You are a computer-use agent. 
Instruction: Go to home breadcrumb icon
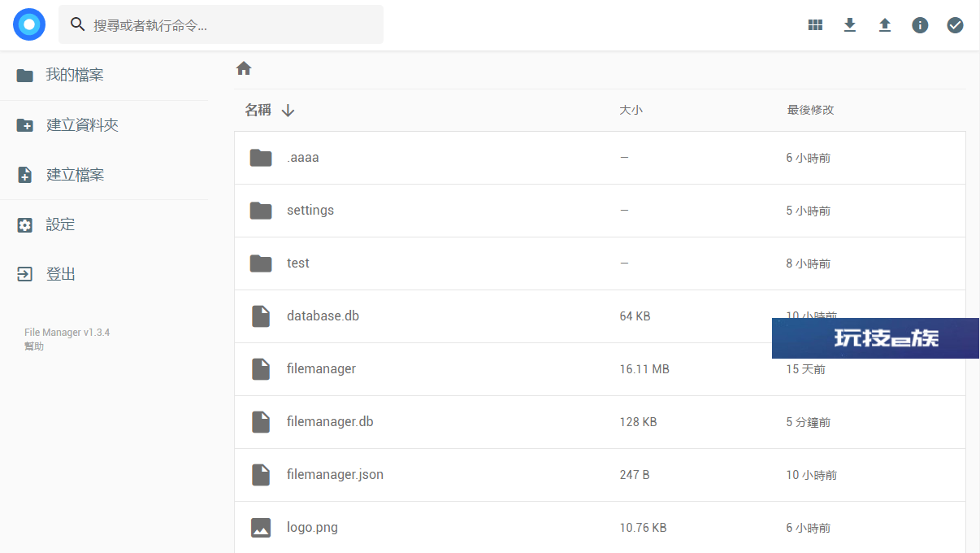[244, 68]
